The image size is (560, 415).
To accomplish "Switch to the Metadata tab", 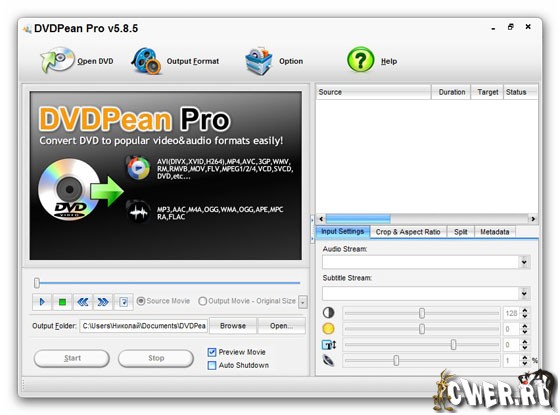I will pyautogui.click(x=495, y=232).
